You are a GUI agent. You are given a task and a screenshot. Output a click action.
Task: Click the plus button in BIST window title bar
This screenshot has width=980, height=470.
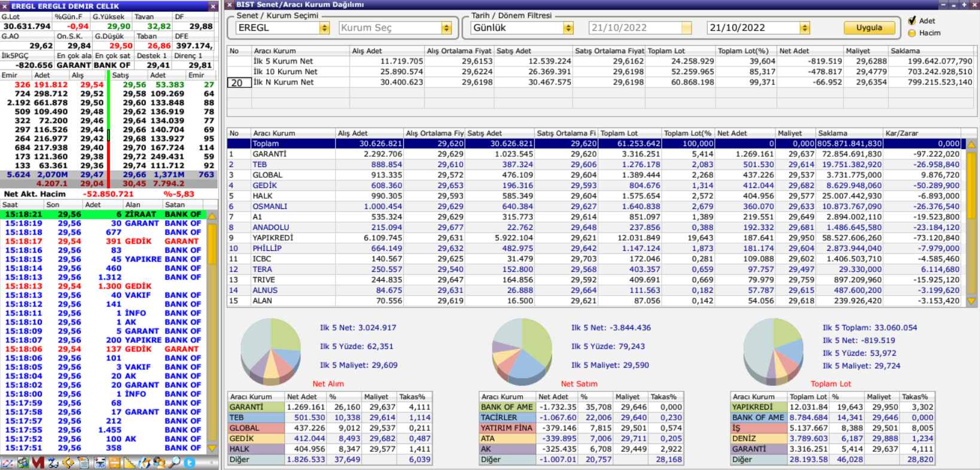pos(964,5)
